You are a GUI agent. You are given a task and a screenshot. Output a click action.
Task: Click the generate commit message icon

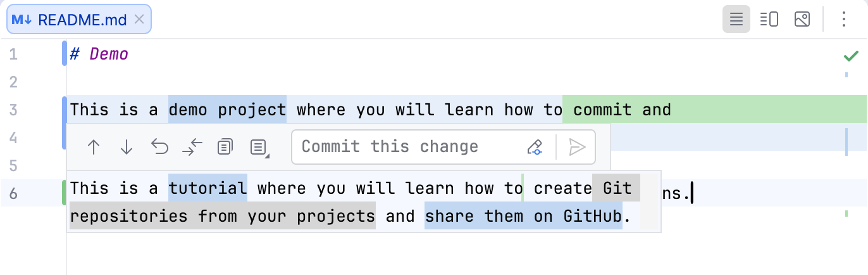(x=535, y=147)
